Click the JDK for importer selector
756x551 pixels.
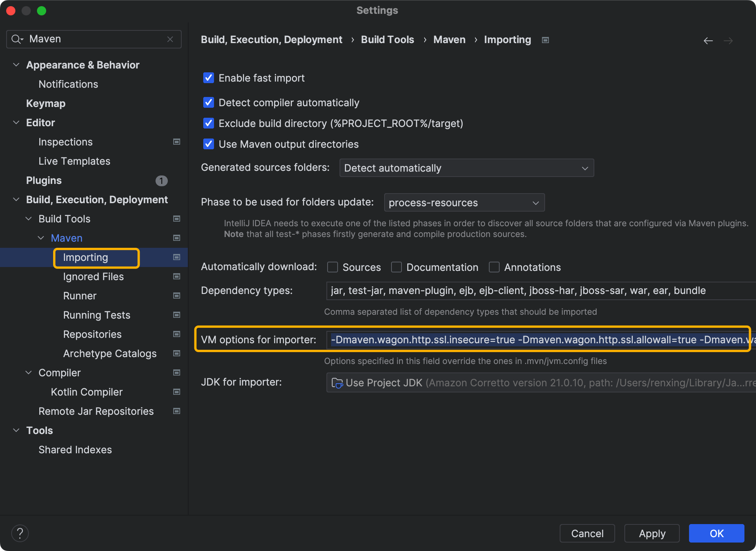(x=541, y=383)
